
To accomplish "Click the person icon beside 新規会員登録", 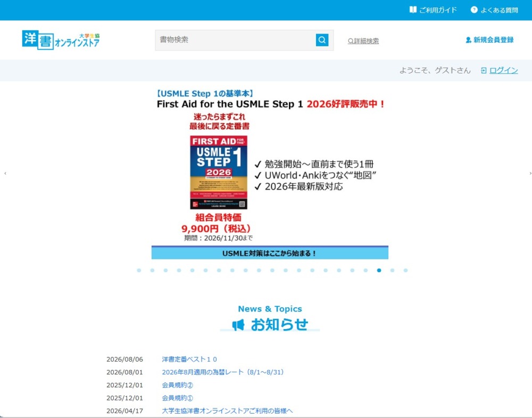I will 468,40.
